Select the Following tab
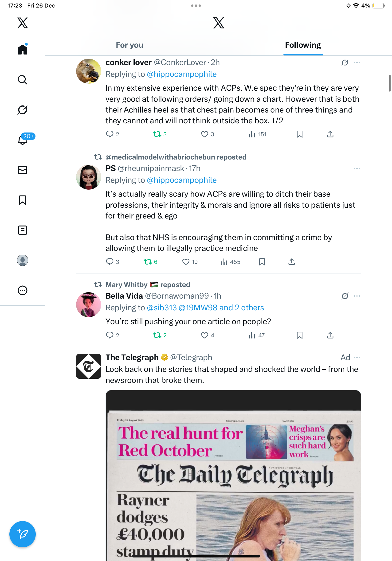 click(x=303, y=45)
